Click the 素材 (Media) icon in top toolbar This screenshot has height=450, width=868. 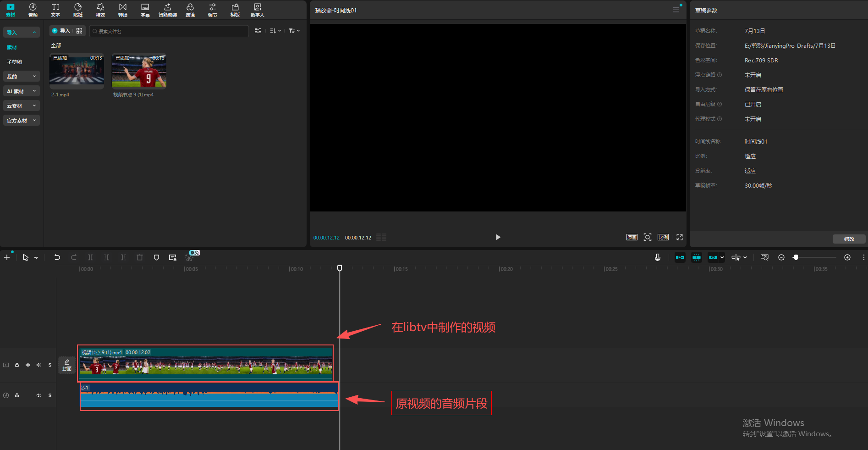click(11, 10)
